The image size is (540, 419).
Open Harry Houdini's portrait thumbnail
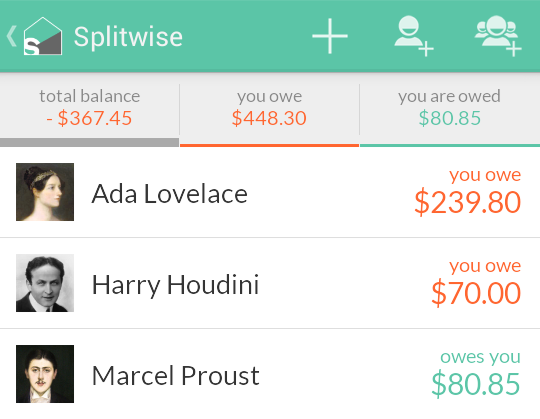click(45, 283)
